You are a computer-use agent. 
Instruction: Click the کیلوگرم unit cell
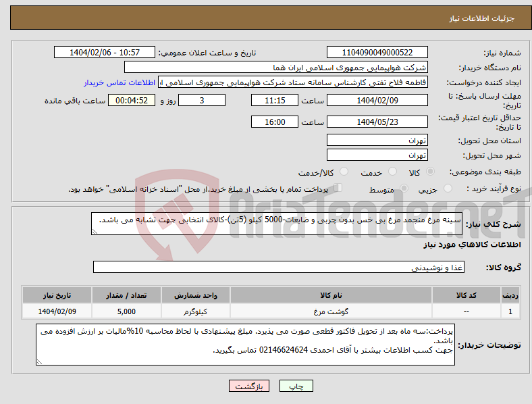tap(196, 311)
